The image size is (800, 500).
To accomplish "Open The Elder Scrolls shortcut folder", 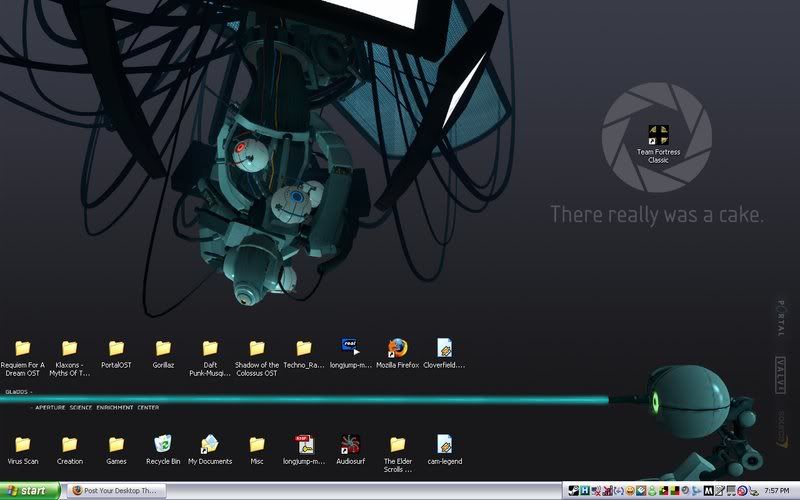I will [398, 444].
